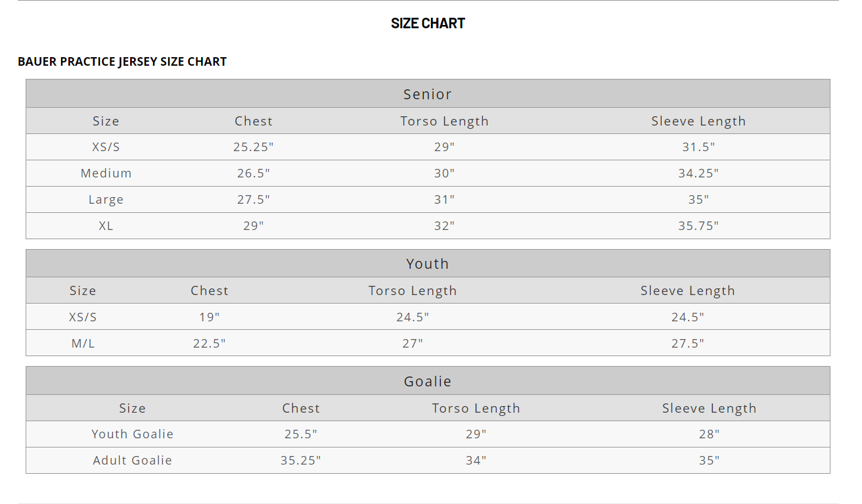Viewport: 862px width, 504px height.
Task: Click the Youth table header
Action: point(428,264)
